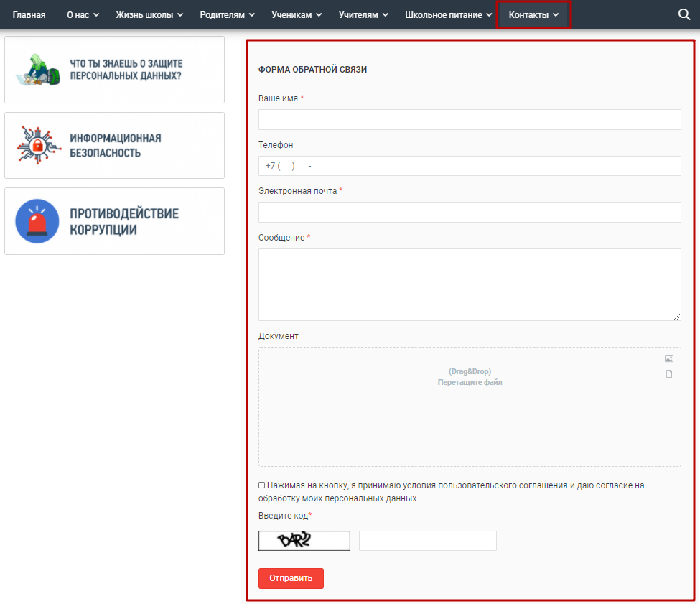
Task: Click the personal data protection hacker icon
Action: pos(34,70)
